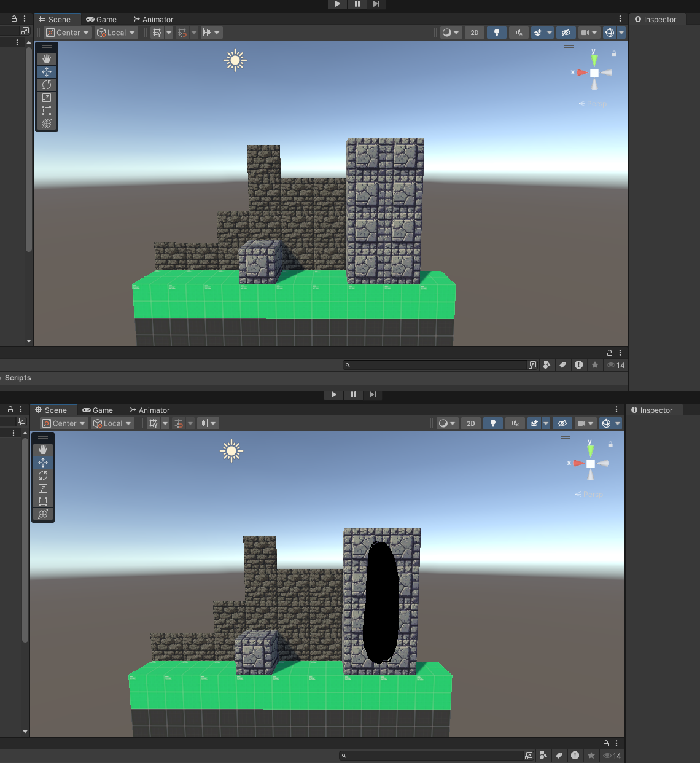Screen dimensions: 700x763
Task: Open search by label filter in upper Project panel
Action: pyautogui.click(x=562, y=365)
